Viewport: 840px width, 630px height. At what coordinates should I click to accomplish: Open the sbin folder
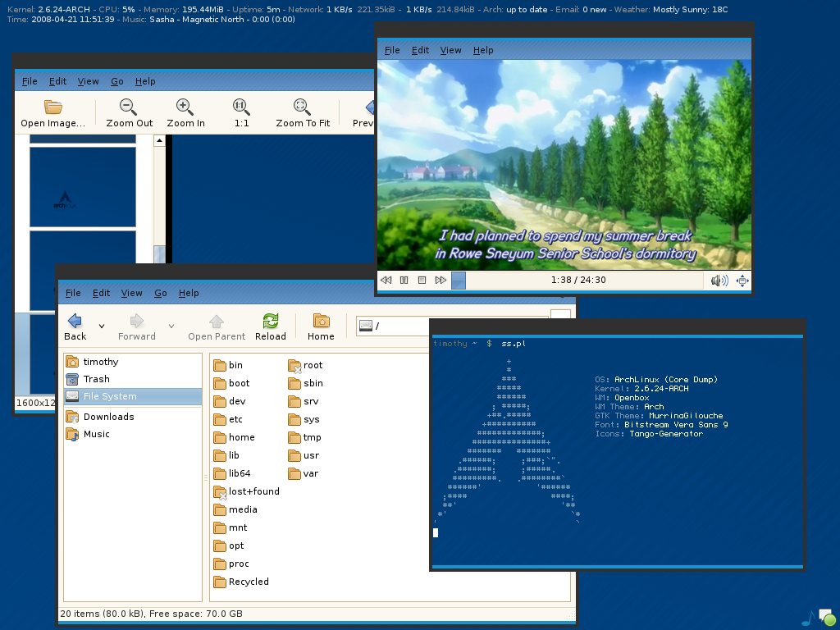click(x=305, y=384)
